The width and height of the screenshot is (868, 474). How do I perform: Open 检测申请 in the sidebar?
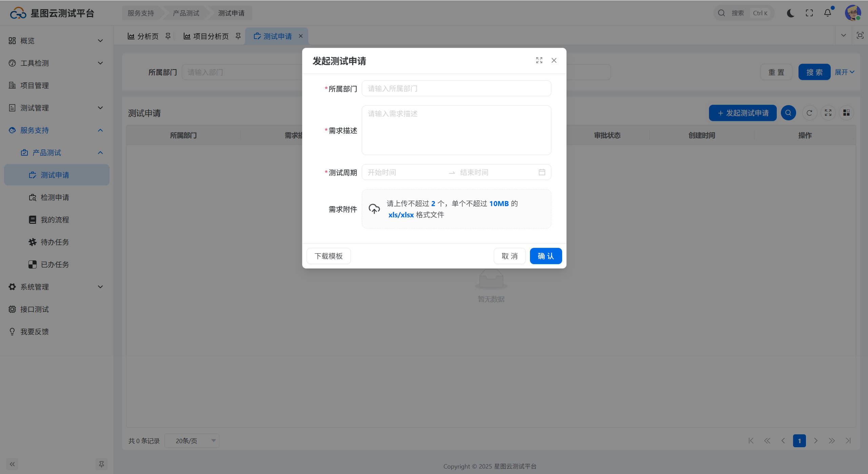click(55, 197)
